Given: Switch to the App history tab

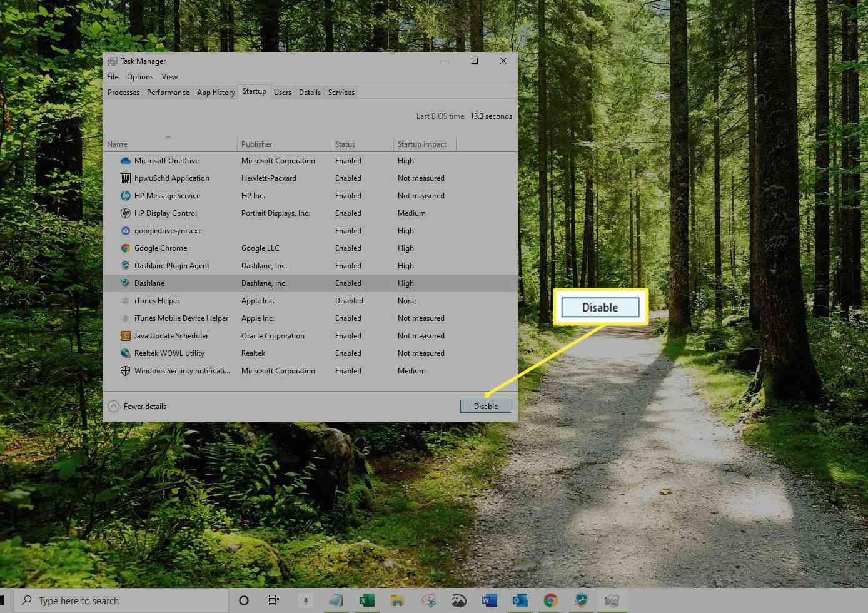Looking at the screenshot, I should click(x=216, y=93).
